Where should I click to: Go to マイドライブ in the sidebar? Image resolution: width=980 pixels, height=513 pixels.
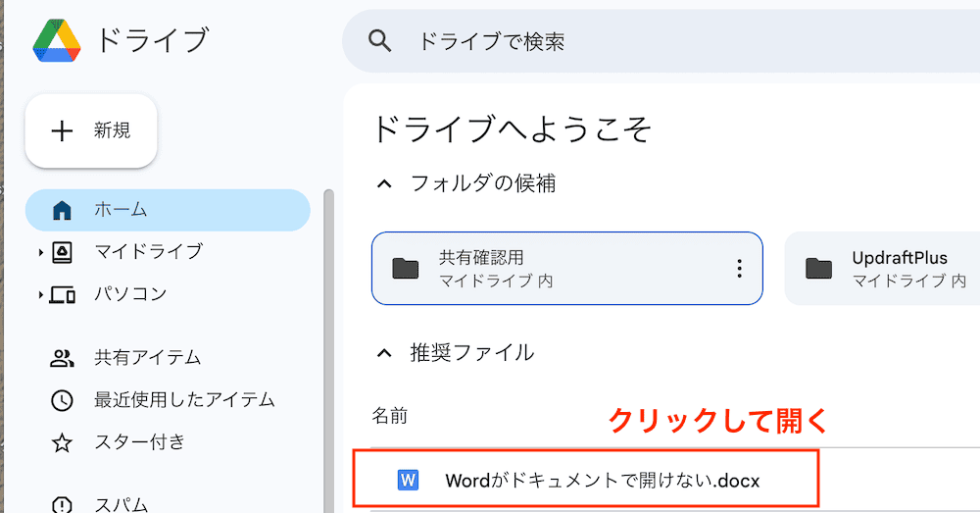[x=148, y=252]
